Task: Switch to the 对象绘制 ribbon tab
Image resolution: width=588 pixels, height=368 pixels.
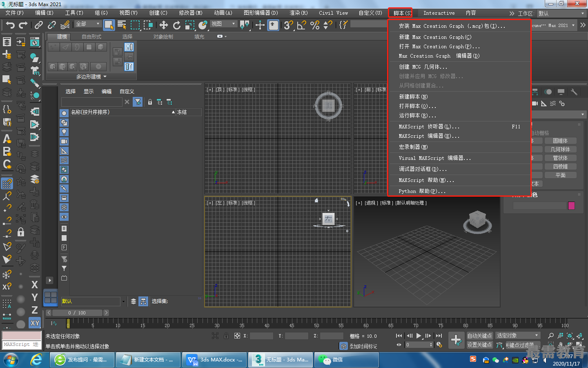Action: pos(163,37)
